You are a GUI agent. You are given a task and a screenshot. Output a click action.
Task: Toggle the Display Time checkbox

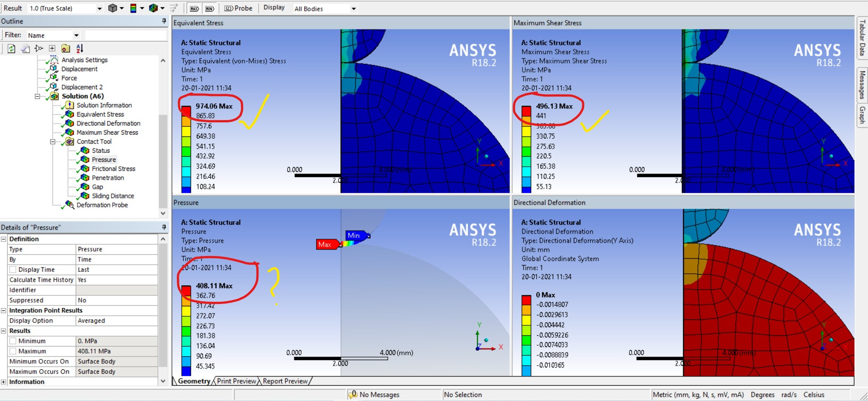(13, 270)
